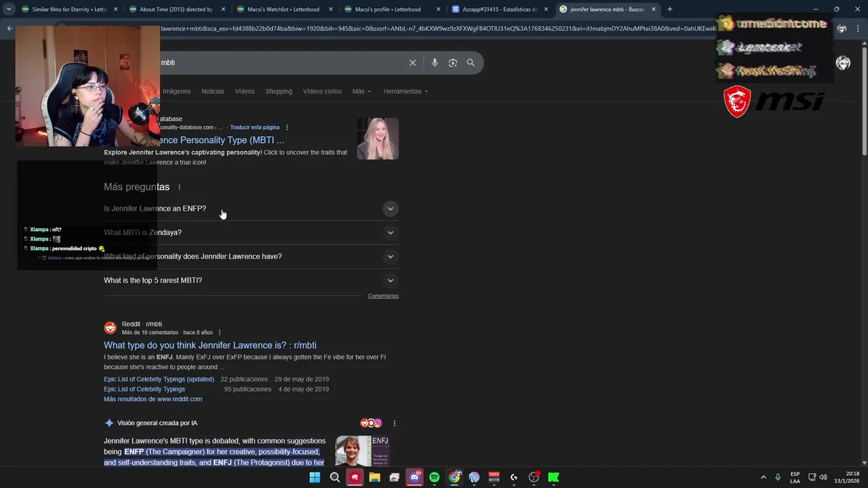The image size is (868, 488).
Task: Open Logitech G Hub from the taskbar
Action: tap(514, 477)
